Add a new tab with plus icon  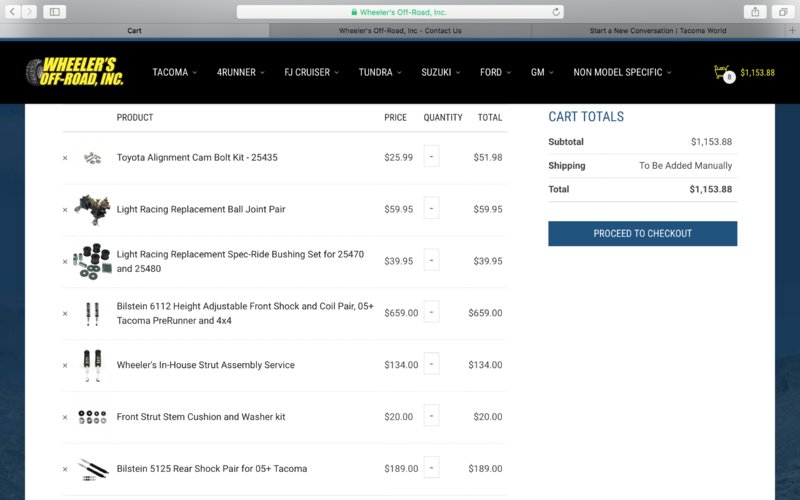[x=792, y=31]
